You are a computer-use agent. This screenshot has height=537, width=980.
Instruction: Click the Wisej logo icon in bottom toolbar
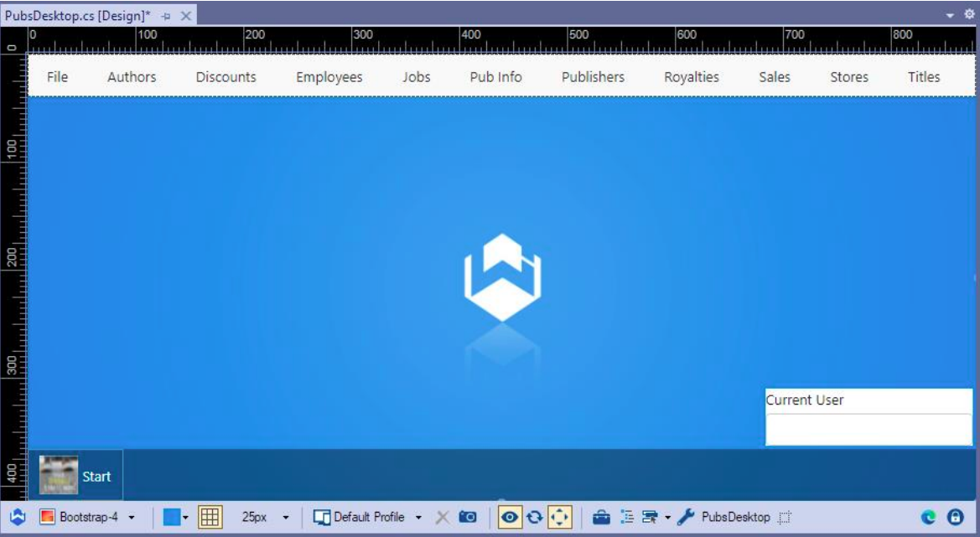coord(18,517)
